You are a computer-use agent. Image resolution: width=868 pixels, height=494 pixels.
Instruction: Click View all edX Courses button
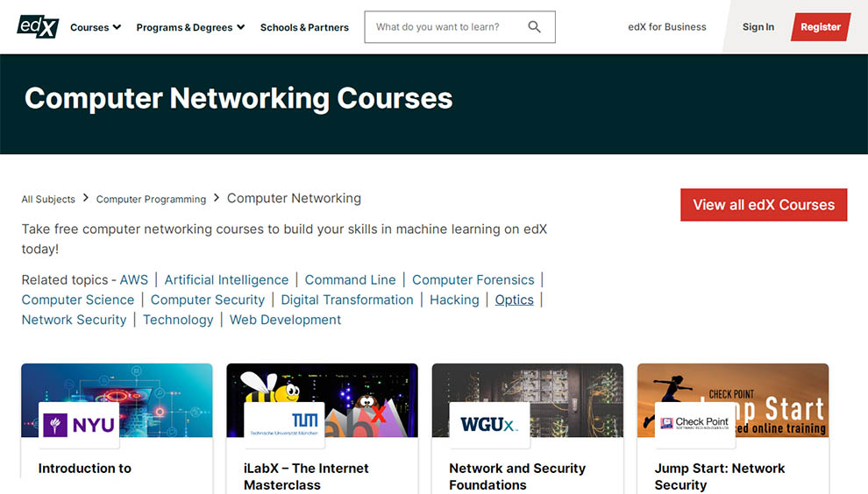764,205
